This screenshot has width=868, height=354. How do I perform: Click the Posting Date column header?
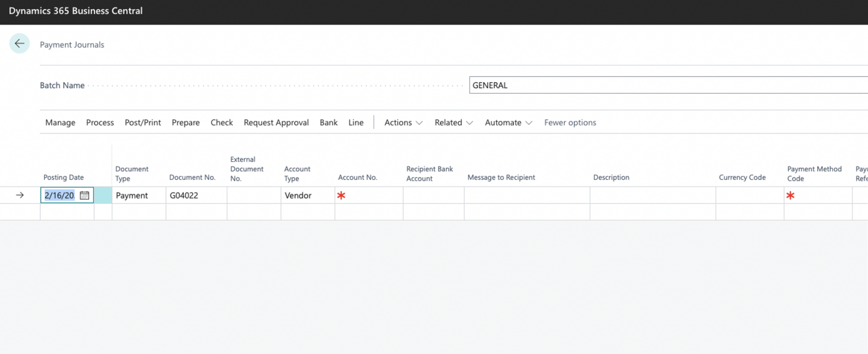click(64, 177)
